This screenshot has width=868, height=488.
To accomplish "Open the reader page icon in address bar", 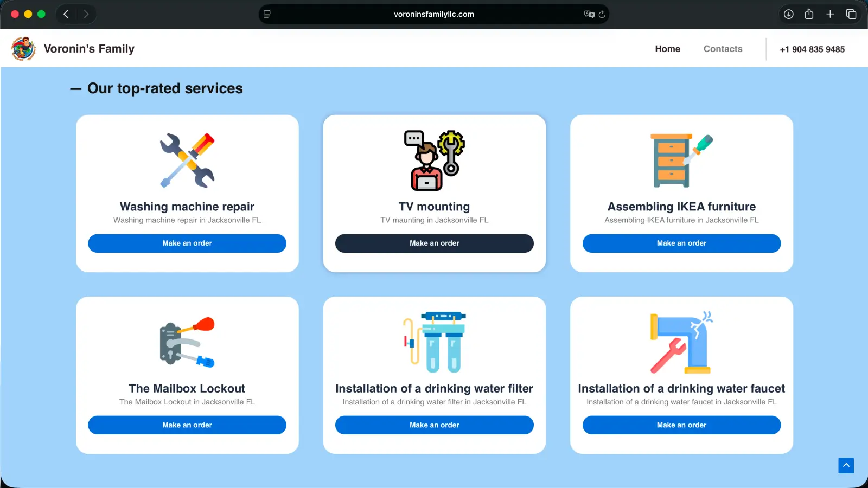I will coord(267,14).
